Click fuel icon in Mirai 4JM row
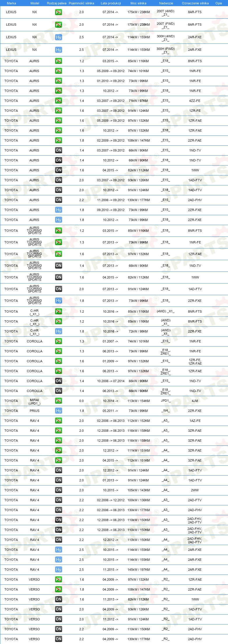Viewport: 228px width, 644px height. (59, 401)
